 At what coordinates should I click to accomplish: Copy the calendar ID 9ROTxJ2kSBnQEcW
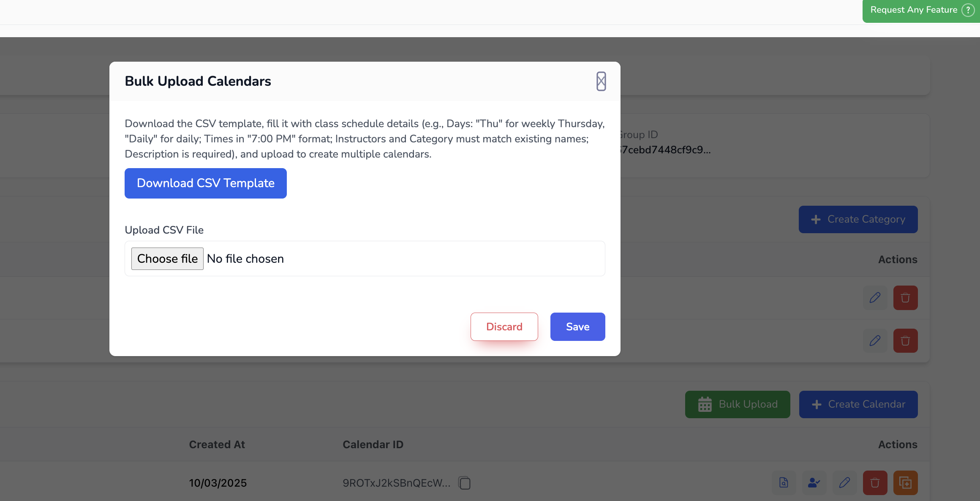pyautogui.click(x=465, y=483)
